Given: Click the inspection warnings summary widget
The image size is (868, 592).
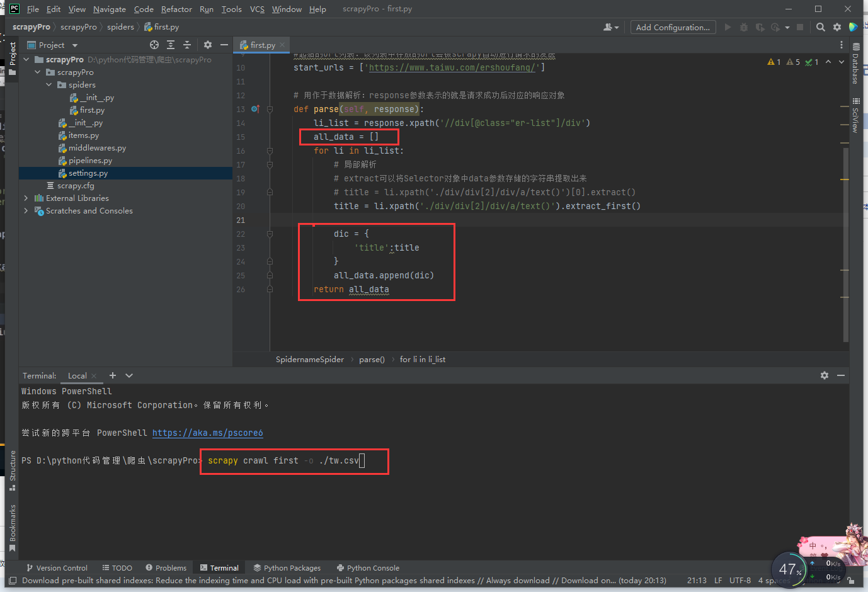Looking at the screenshot, I should point(793,62).
